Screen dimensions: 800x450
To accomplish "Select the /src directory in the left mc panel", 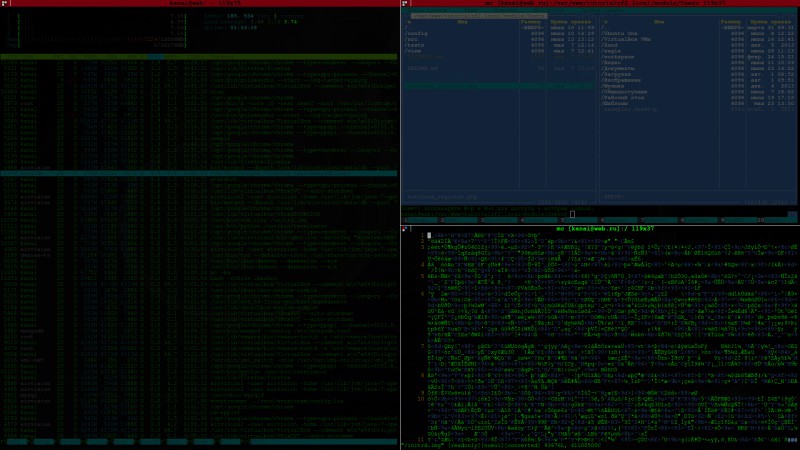I will click(x=412, y=39).
